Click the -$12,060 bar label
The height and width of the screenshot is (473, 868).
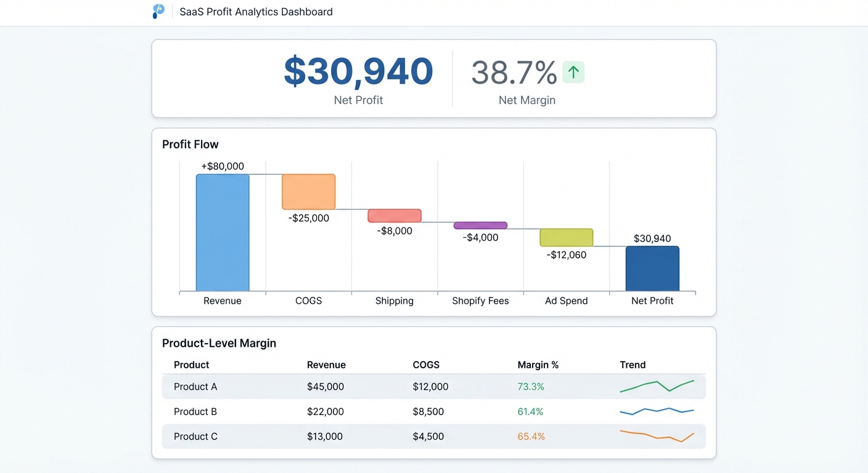pos(567,254)
